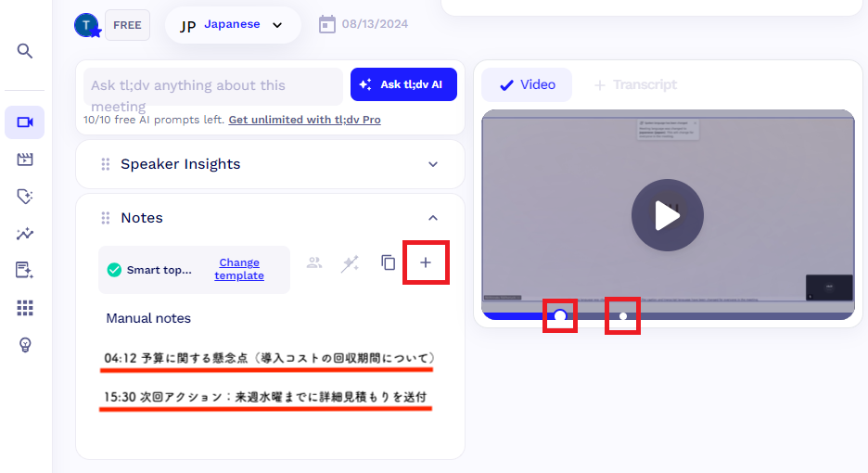Switch to the Transcript tab
This screenshot has width=868, height=473.
pos(635,84)
